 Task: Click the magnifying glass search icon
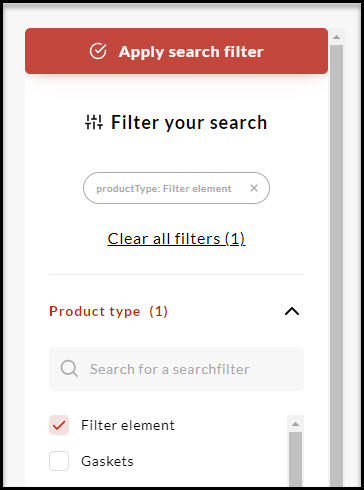(69, 369)
